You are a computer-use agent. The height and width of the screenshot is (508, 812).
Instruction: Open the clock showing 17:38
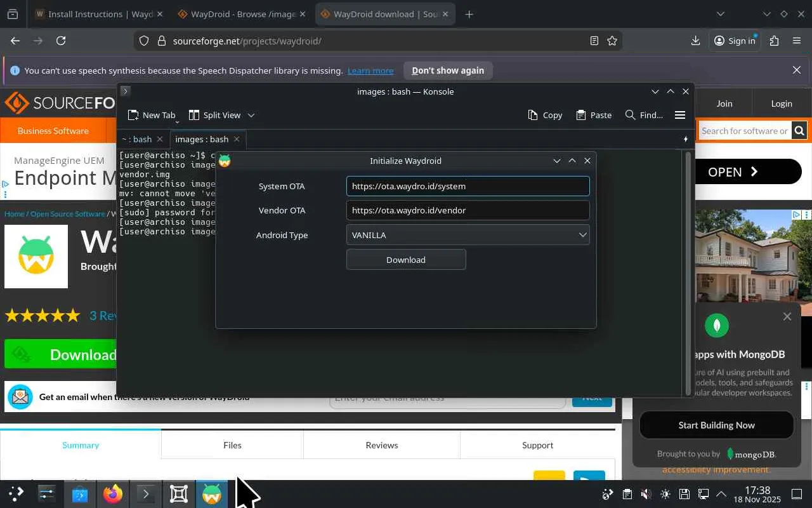pos(757,494)
